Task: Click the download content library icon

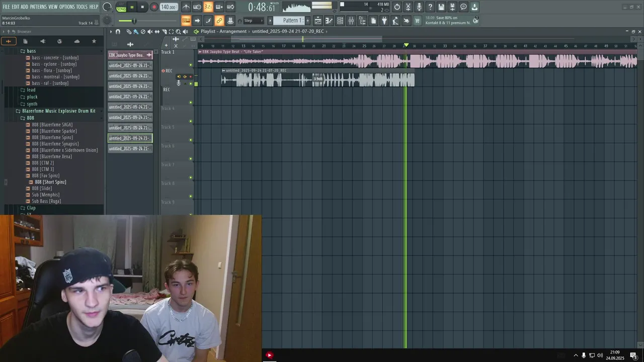Action: 474,7
